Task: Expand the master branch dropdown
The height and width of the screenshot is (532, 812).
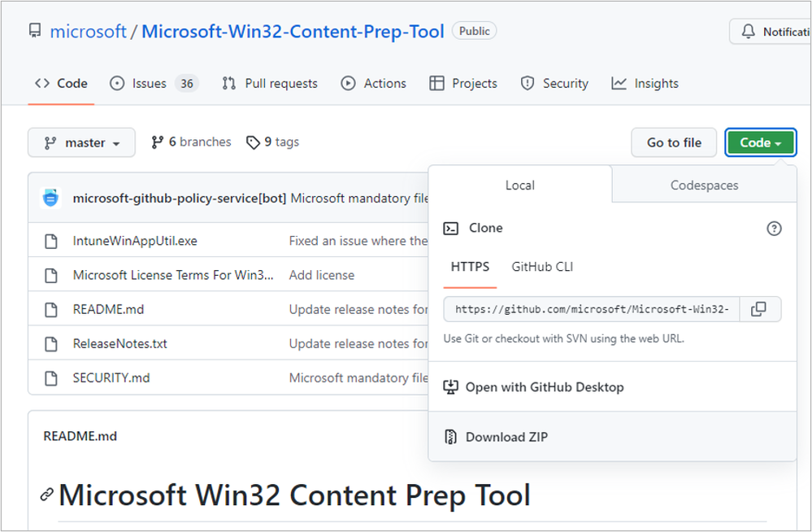Action: tap(81, 142)
